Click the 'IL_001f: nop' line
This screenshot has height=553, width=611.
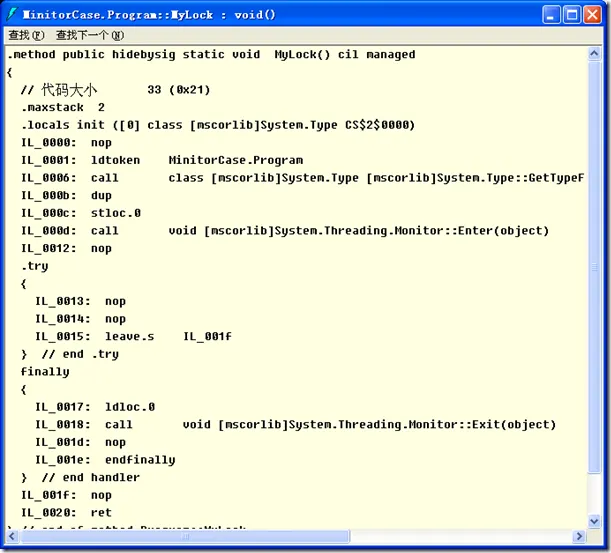point(66,495)
